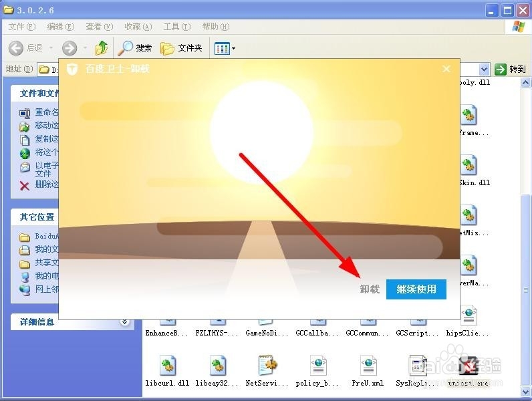This screenshot has width=532, height=401.
Task: Select the libcurl.dll file icon
Action: coord(167,365)
